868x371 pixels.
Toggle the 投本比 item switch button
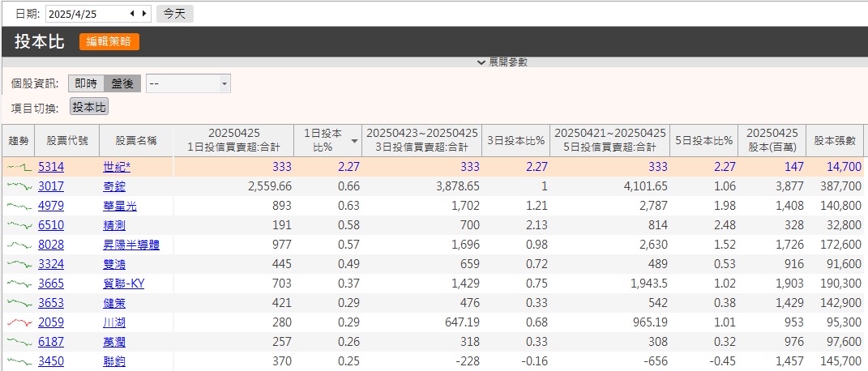[x=89, y=107]
